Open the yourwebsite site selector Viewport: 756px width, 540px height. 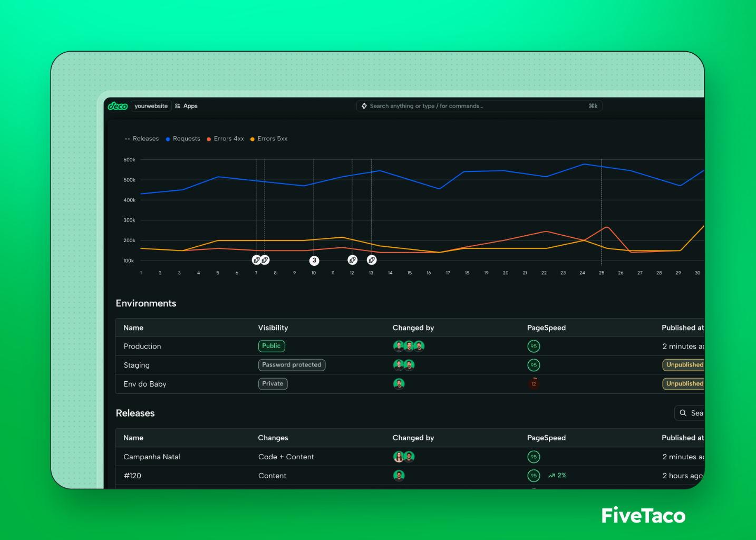coord(151,106)
